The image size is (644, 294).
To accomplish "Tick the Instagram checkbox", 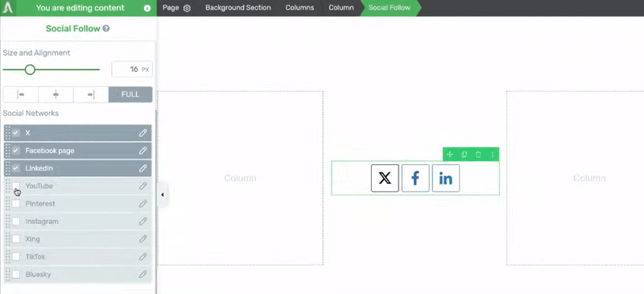I will pyautogui.click(x=16, y=222).
